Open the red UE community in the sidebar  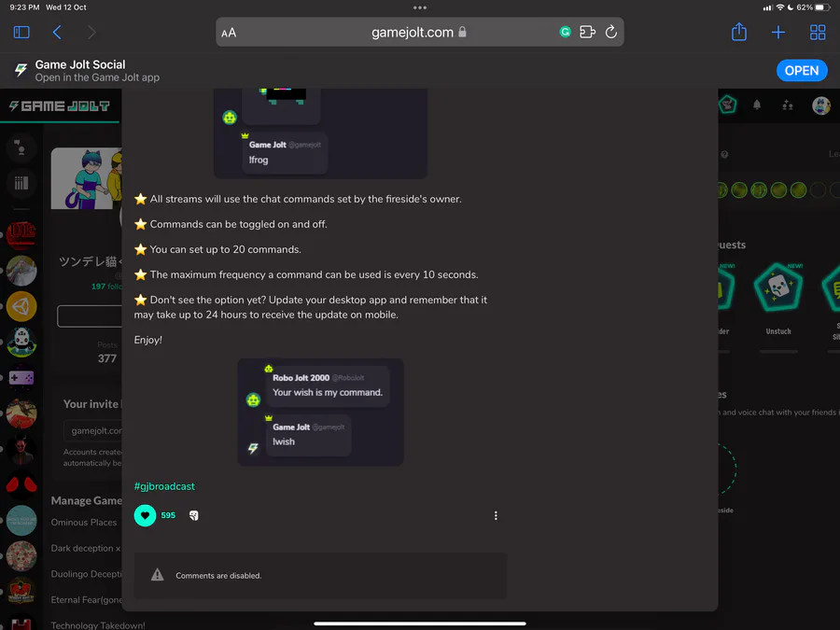tap(21, 234)
